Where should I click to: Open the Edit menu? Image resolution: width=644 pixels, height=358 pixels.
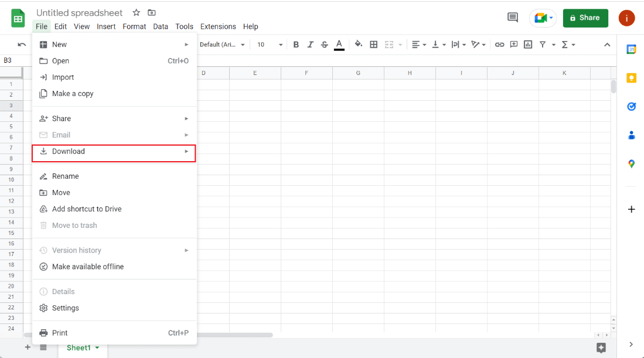click(x=60, y=26)
